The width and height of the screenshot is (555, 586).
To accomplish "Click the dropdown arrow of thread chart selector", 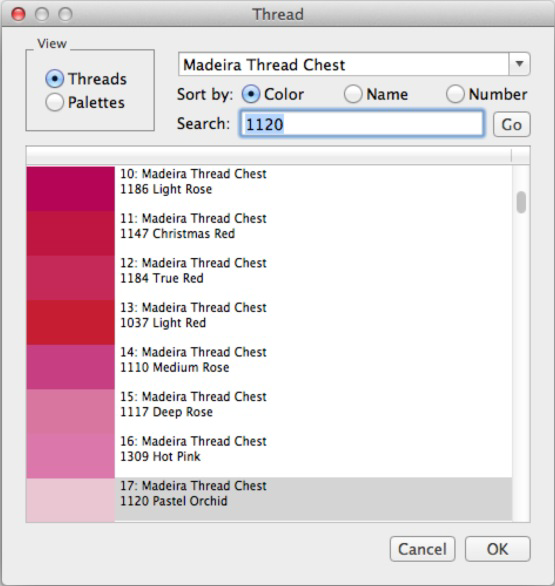I will pos(519,64).
